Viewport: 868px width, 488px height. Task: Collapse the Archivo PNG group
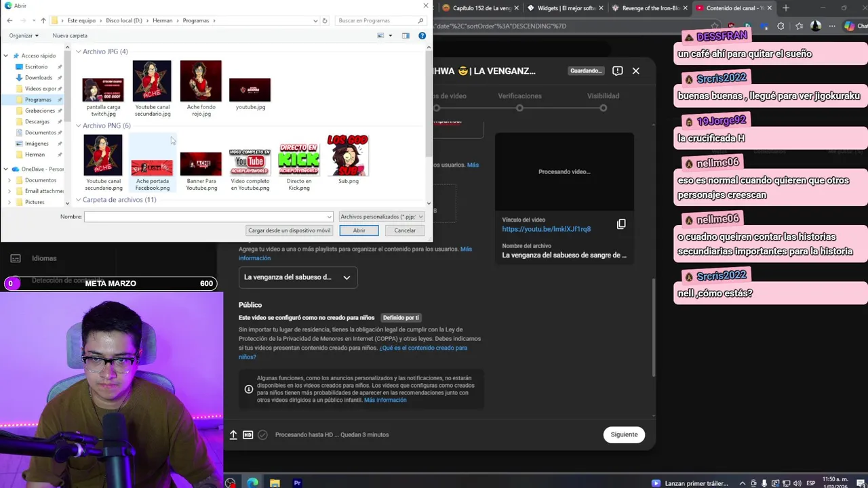click(78, 125)
